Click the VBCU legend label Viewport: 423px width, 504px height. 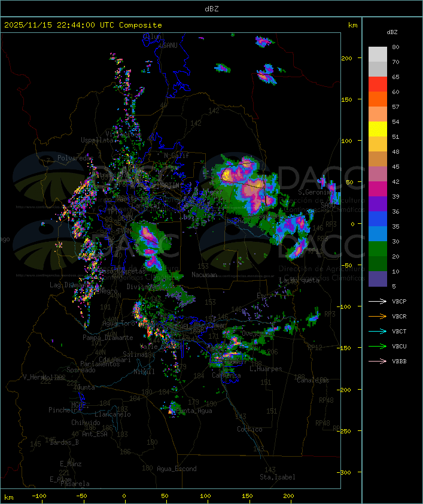[x=399, y=346]
